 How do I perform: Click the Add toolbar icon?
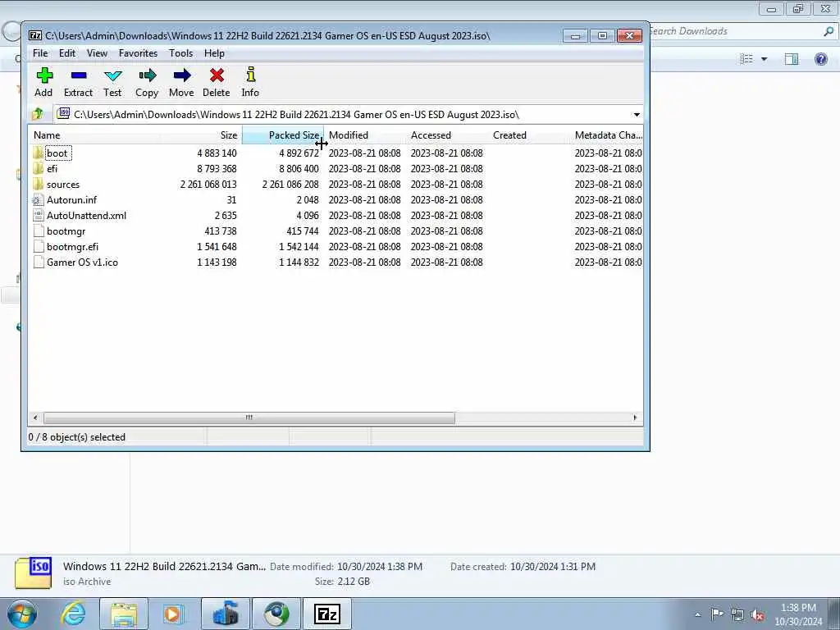coord(44,75)
